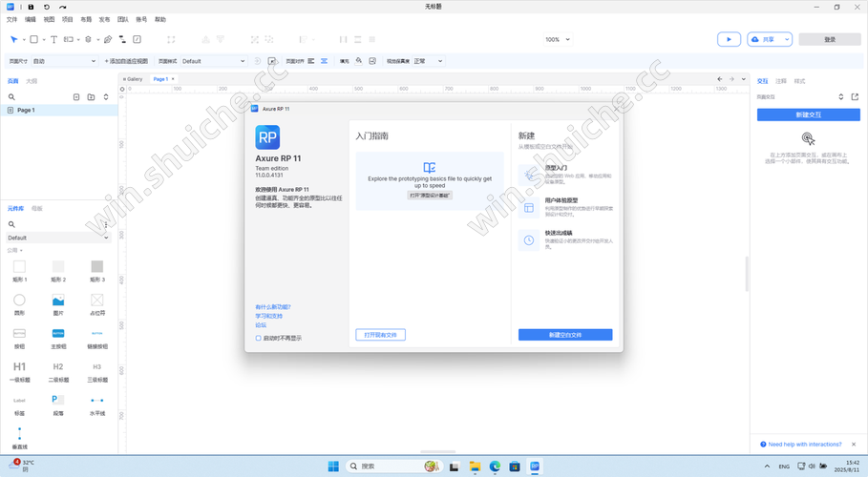
Task: Open the 编辑 menu
Action: 31,19
